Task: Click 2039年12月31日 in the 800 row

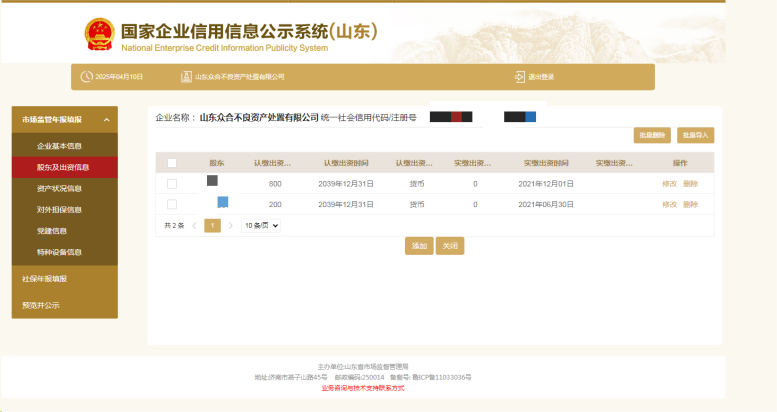Action: (346, 184)
